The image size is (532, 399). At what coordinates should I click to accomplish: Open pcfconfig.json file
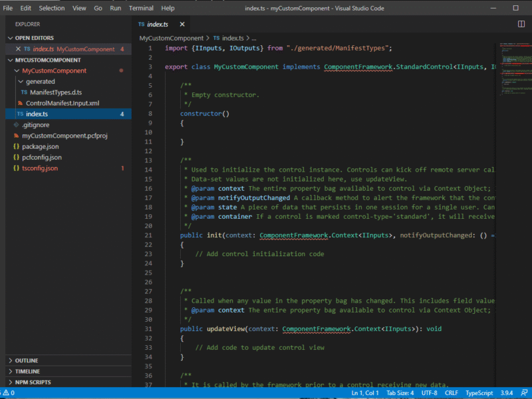(x=42, y=158)
